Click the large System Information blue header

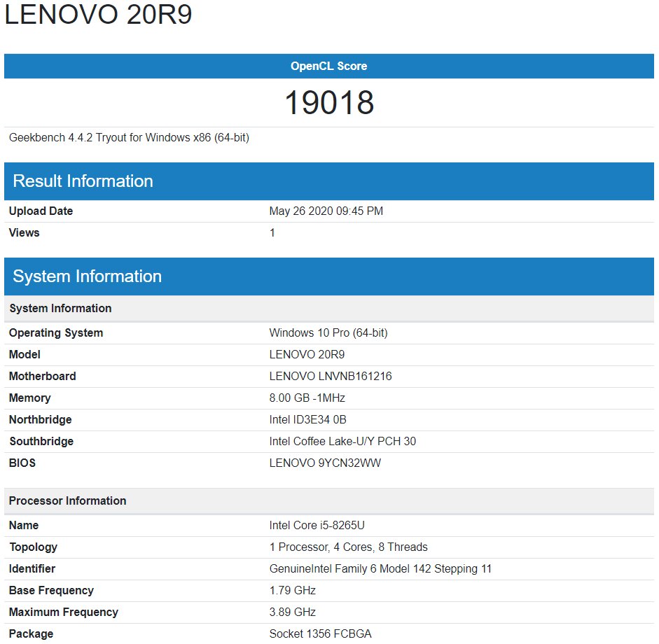point(329,276)
